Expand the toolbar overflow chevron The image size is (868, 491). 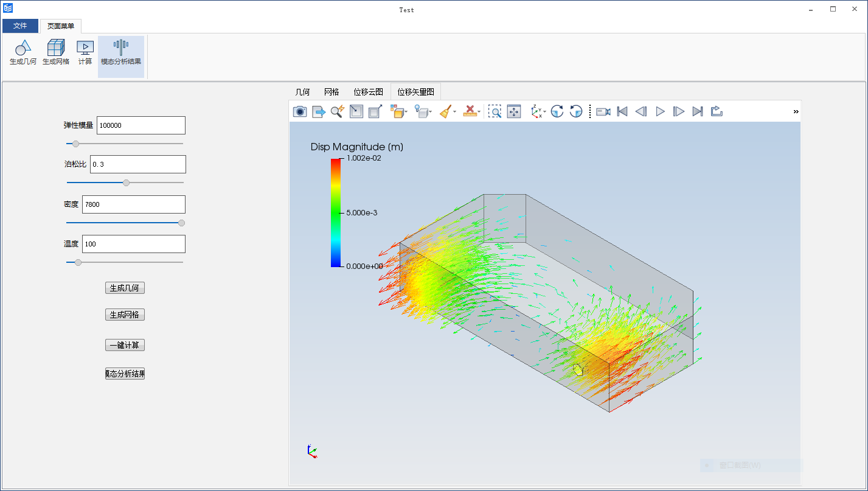[796, 111]
